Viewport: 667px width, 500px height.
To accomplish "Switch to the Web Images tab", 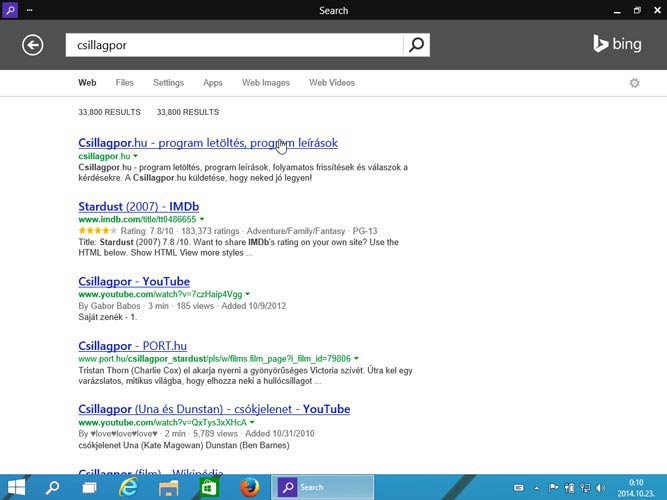I will tap(266, 83).
